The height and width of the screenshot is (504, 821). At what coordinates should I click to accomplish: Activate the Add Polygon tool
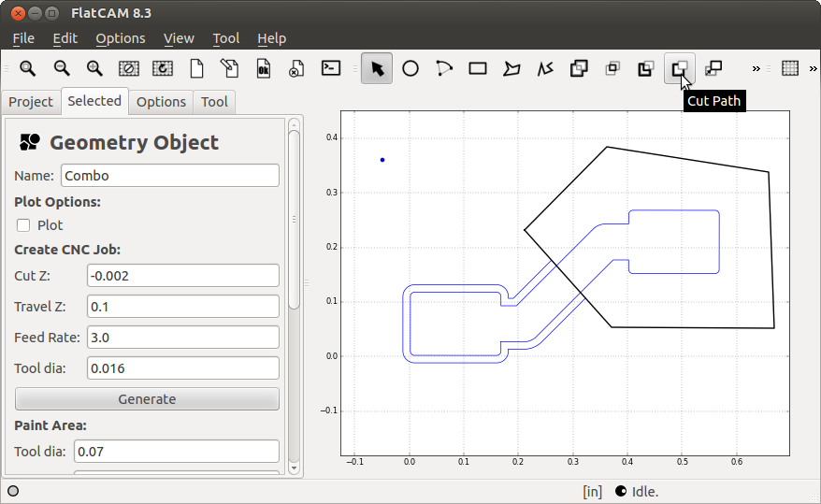tap(511, 68)
